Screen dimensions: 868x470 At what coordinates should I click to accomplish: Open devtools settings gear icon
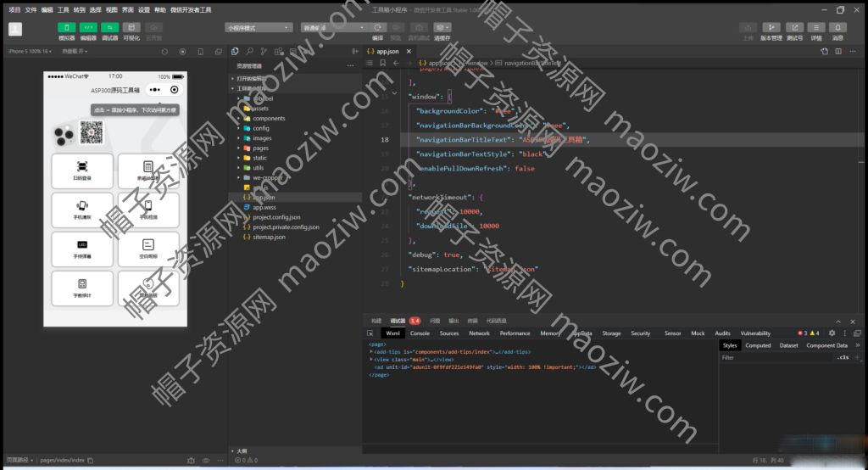click(x=832, y=333)
